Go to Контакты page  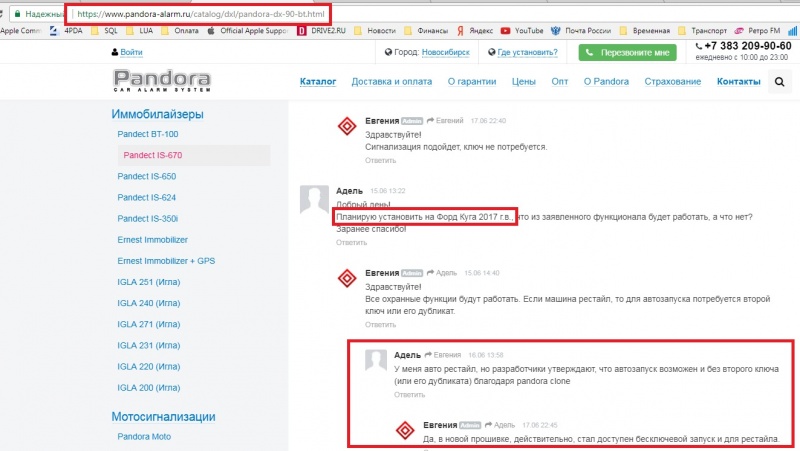click(738, 81)
